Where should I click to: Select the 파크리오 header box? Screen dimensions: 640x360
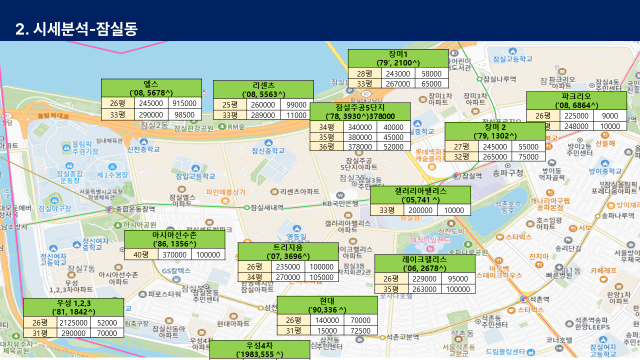(x=576, y=101)
